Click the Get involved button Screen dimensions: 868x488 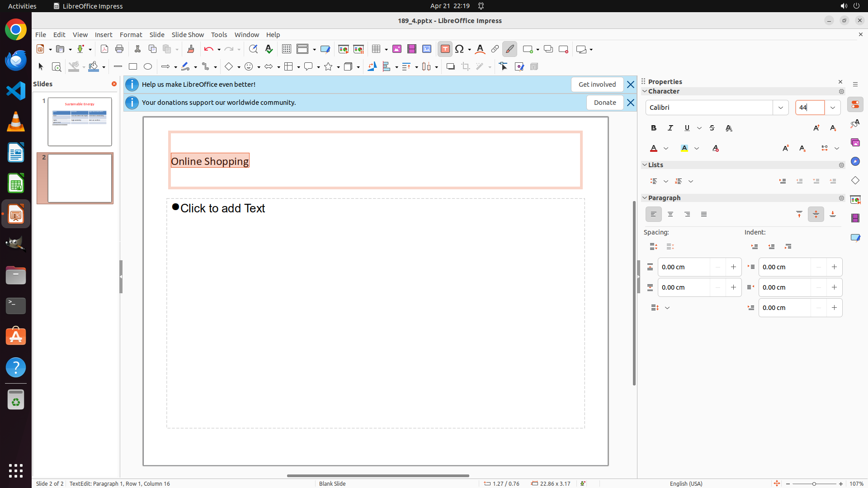[x=597, y=84]
